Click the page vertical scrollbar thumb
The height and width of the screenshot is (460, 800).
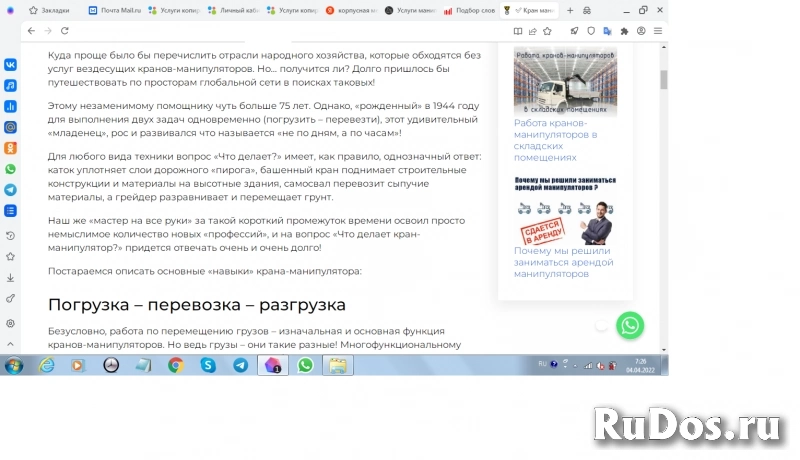click(x=664, y=80)
